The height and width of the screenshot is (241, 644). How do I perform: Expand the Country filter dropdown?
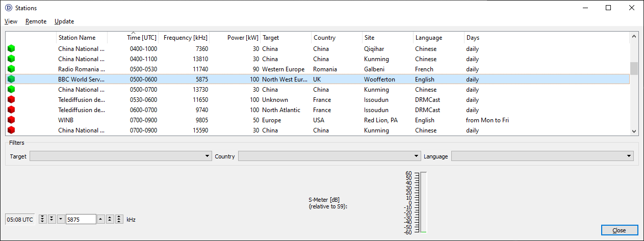pyautogui.click(x=329, y=156)
